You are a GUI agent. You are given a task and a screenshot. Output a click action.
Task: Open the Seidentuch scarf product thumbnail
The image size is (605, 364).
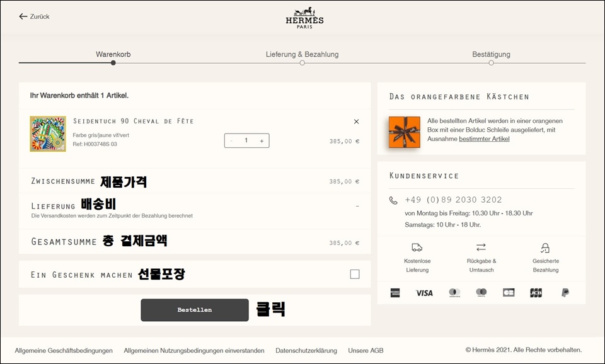click(48, 134)
